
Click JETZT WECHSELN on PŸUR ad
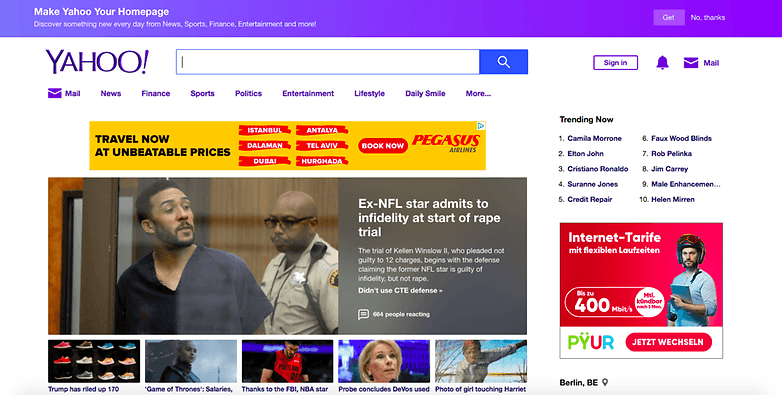668,342
